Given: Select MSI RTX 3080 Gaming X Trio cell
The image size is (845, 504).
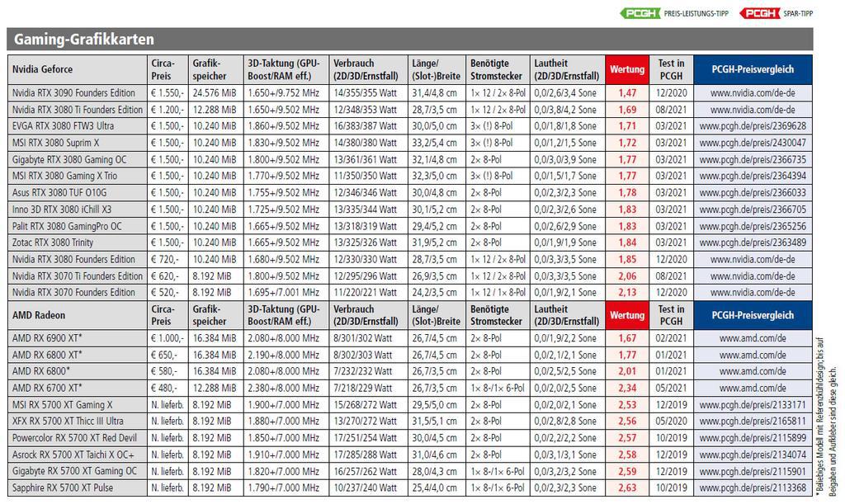Looking at the screenshot, I should pyautogui.click(x=78, y=176).
